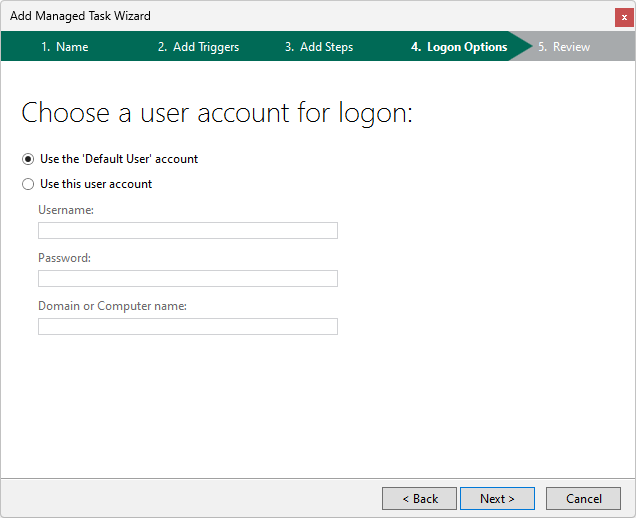The image size is (636, 518).
Task: Cancel the wizard
Action: (x=583, y=499)
